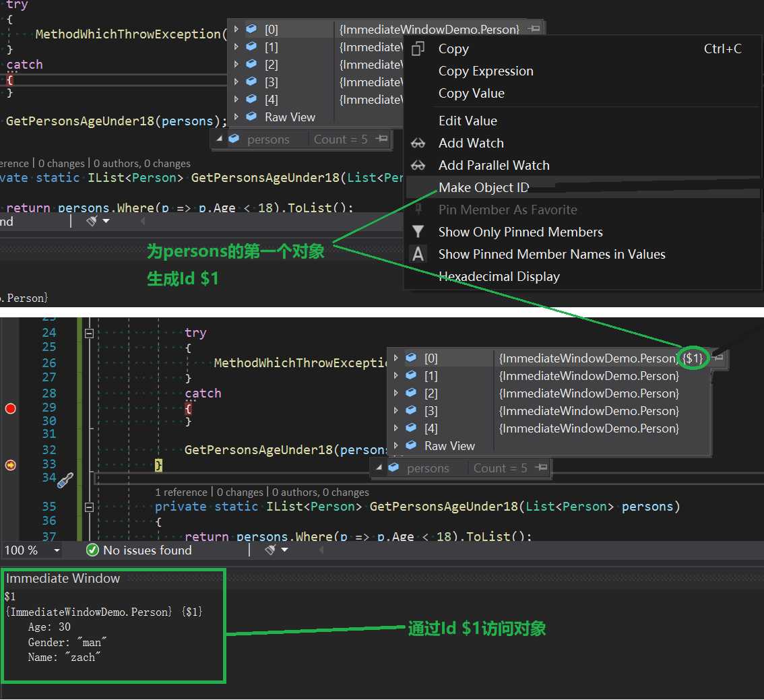Click the Age: 30 line in Immediate Window

49,627
